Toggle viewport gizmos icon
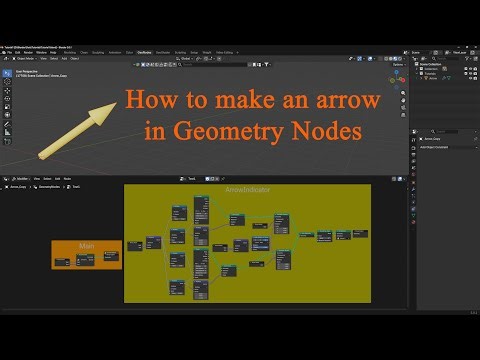The width and height of the screenshot is (480, 360). 359,59
